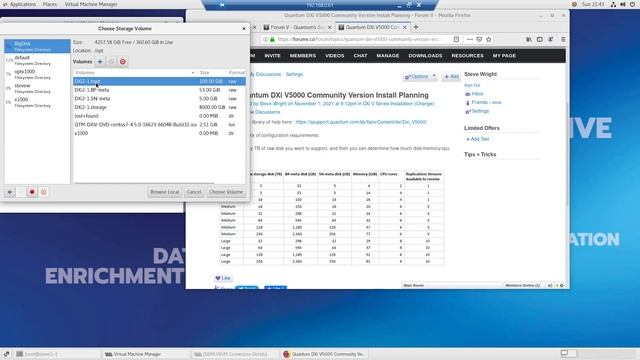This screenshot has height=360, width=640.
Task: Open RESOURCES in forum navigation
Action: point(467,56)
